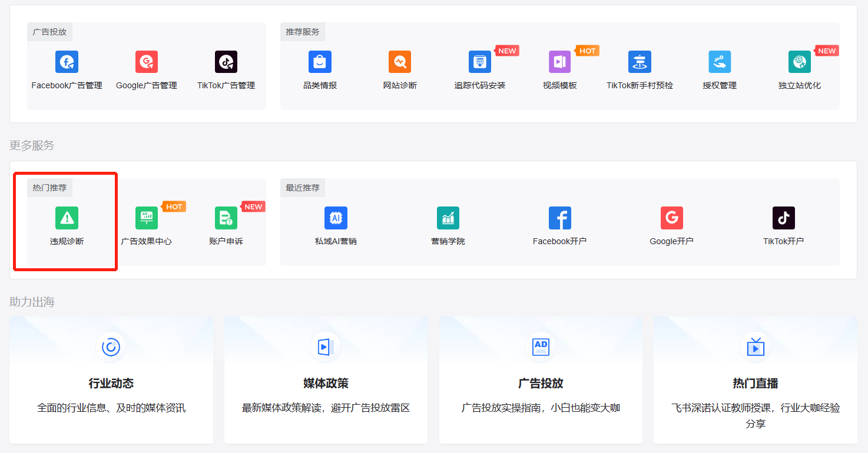Click the 行业动态 circular icon

coord(111,347)
